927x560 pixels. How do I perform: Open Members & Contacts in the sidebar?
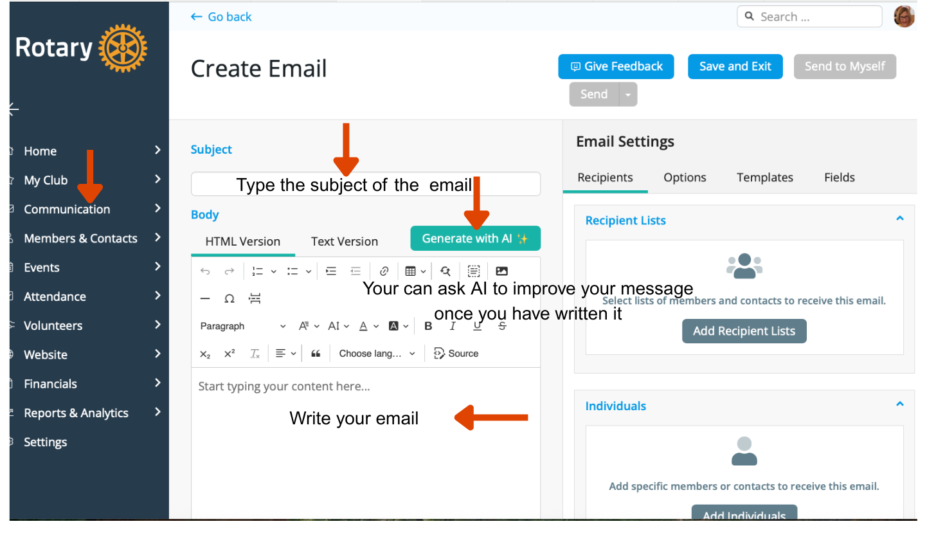(80, 239)
